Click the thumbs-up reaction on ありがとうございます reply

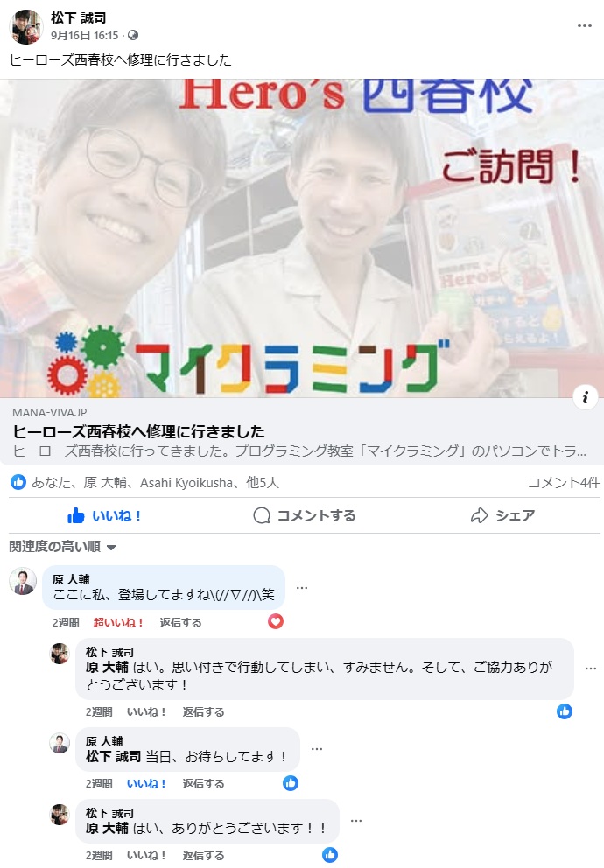(x=330, y=855)
